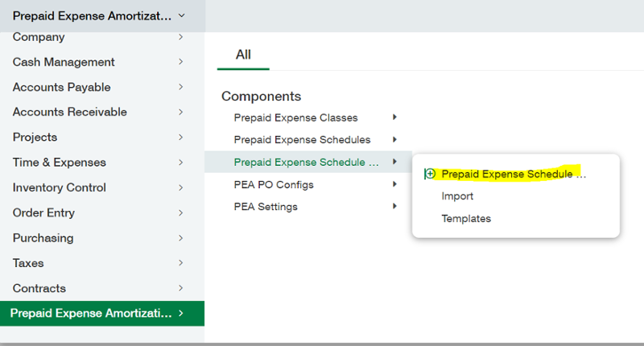Open the Prepaid Expense Amortization module dropdown
Image resolution: width=644 pixels, height=346 pixels.
pyautogui.click(x=180, y=15)
